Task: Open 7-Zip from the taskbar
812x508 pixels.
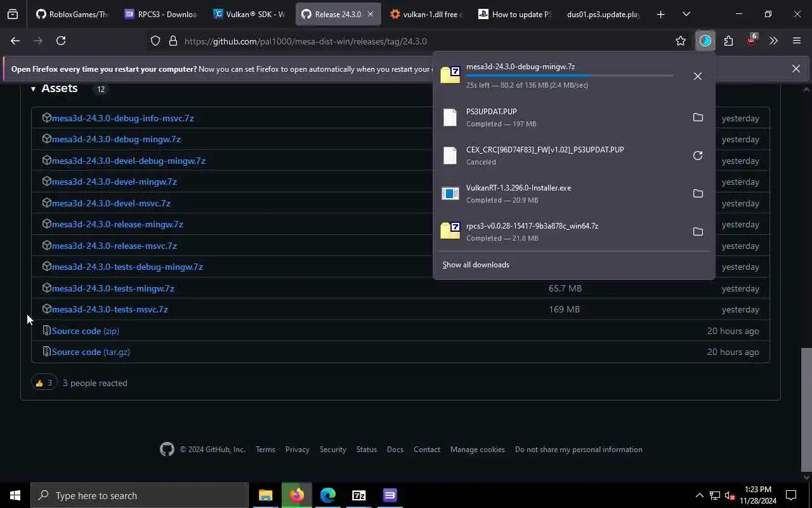Action: point(359,495)
